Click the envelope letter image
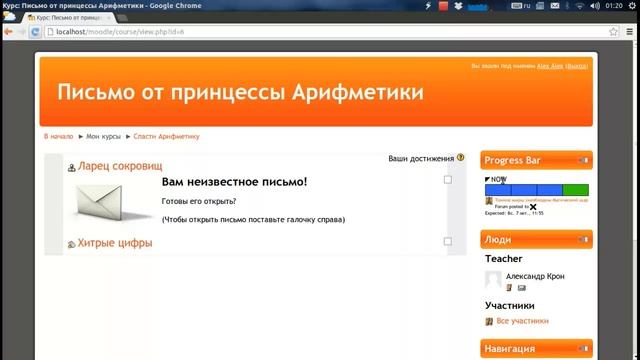 click(111, 203)
